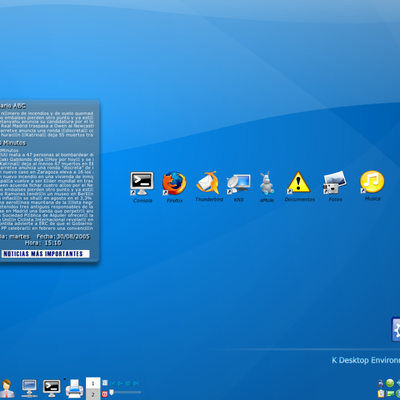Open the Thunderbird mail shortcut
The height and width of the screenshot is (400, 400).
click(x=208, y=182)
